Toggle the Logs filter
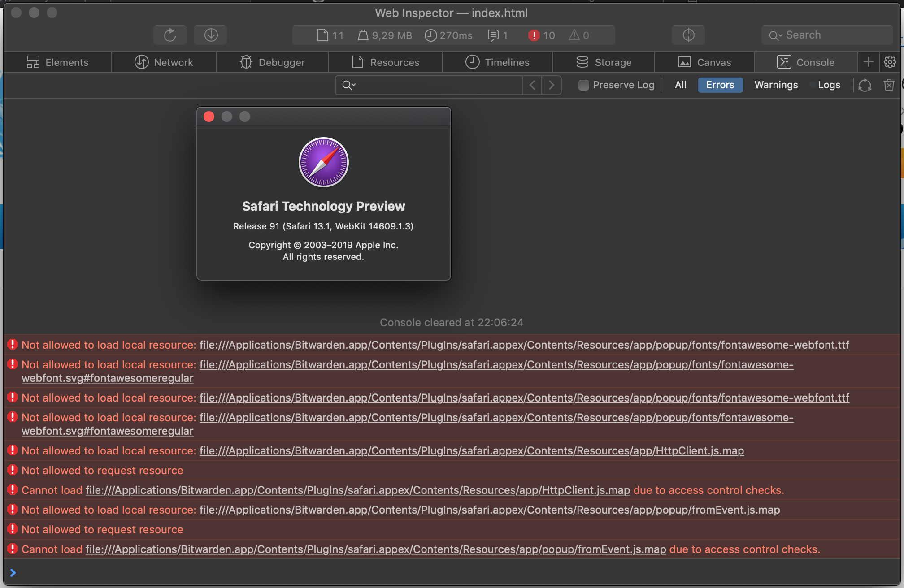Screen dimensions: 904x588 829,85
